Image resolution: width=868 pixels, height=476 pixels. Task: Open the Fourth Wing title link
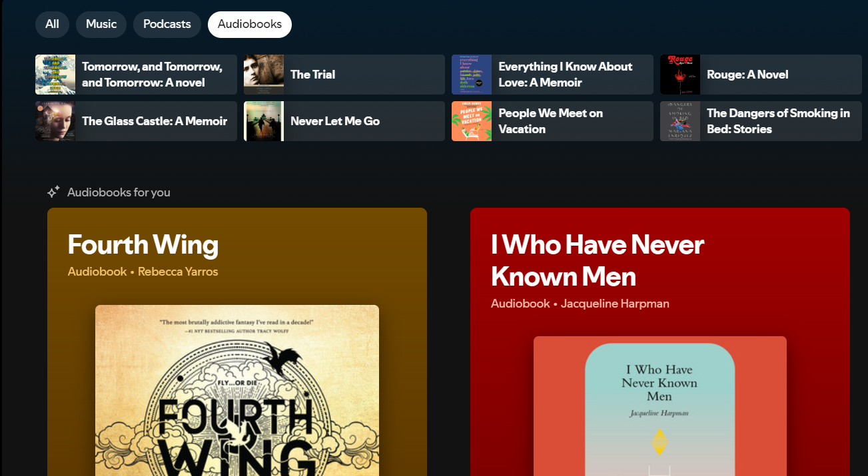click(143, 245)
